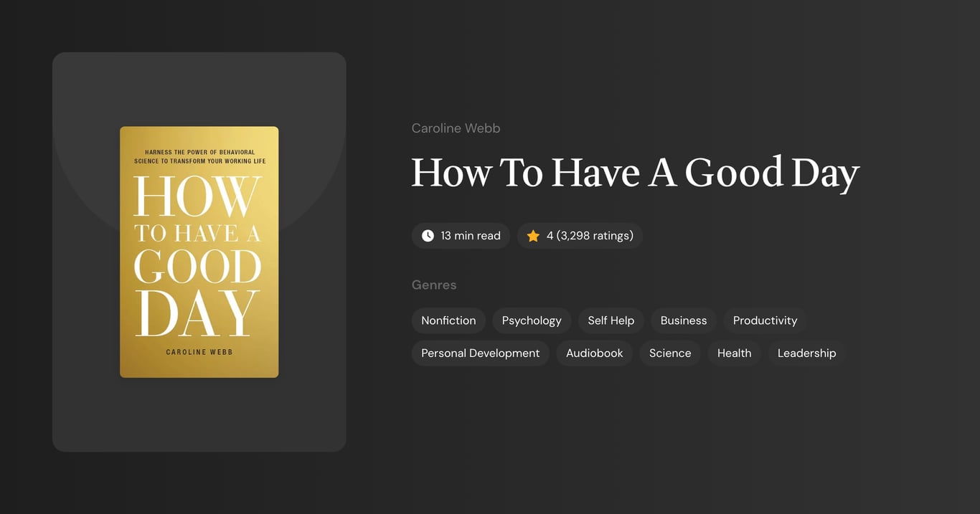
Task: Open the book cover image
Action: [199, 251]
